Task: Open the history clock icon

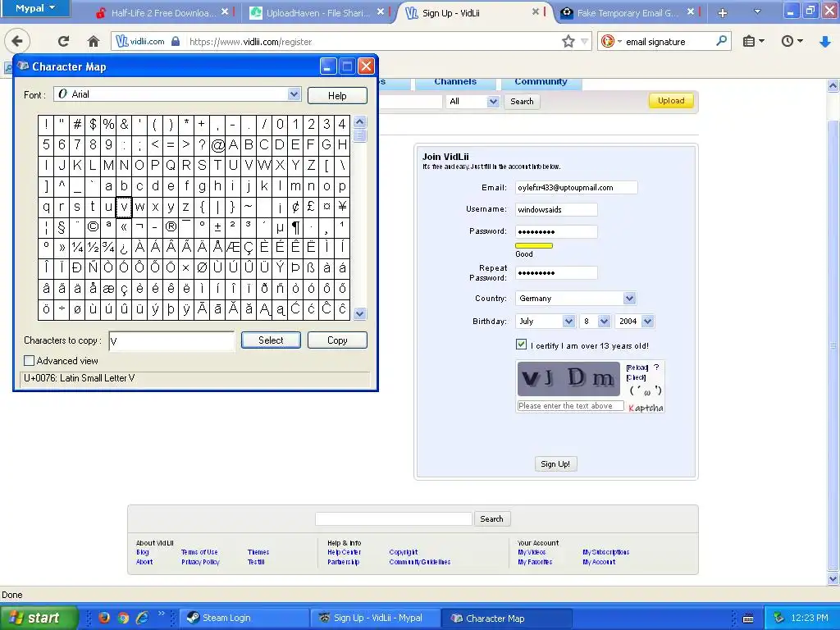Action: click(792, 41)
